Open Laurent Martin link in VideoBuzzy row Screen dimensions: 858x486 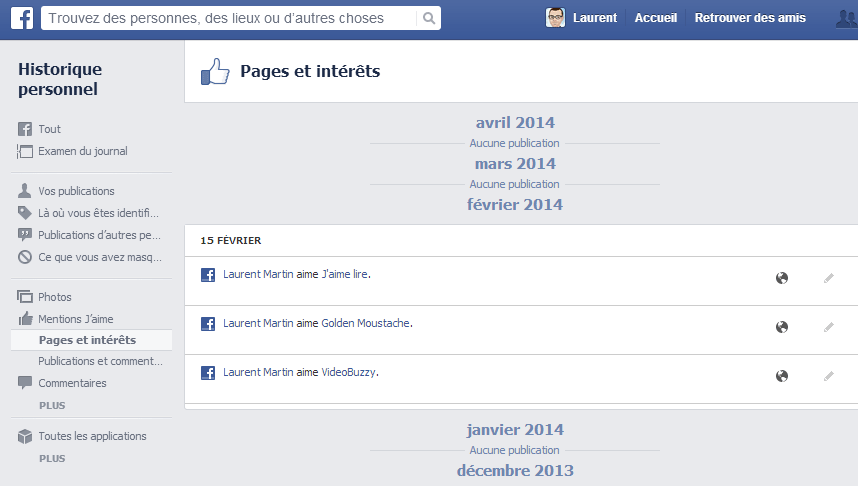[x=258, y=372]
